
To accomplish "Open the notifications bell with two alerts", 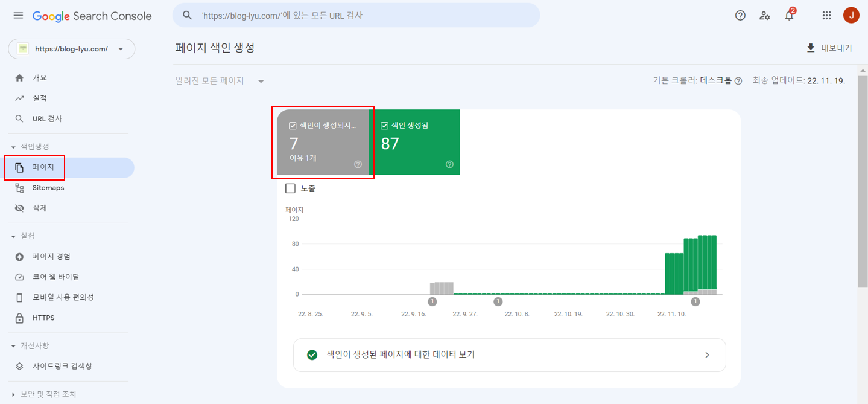I will click(x=789, y=16).
